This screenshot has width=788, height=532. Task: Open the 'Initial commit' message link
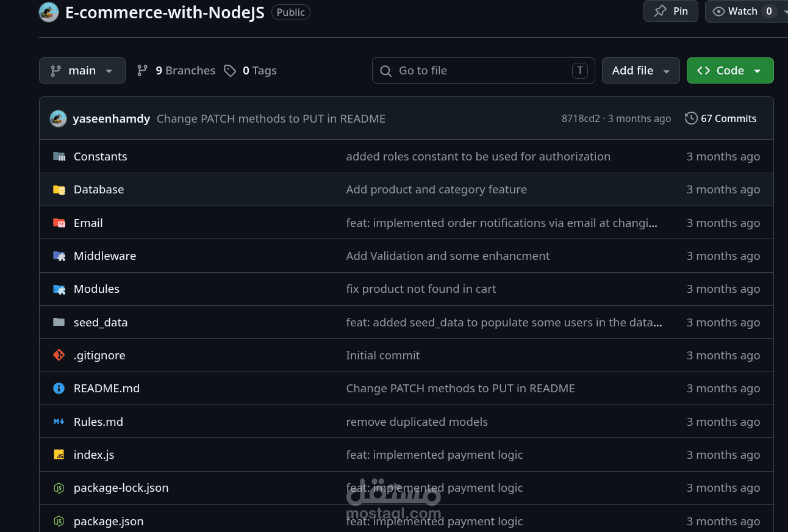pos(383,355)
